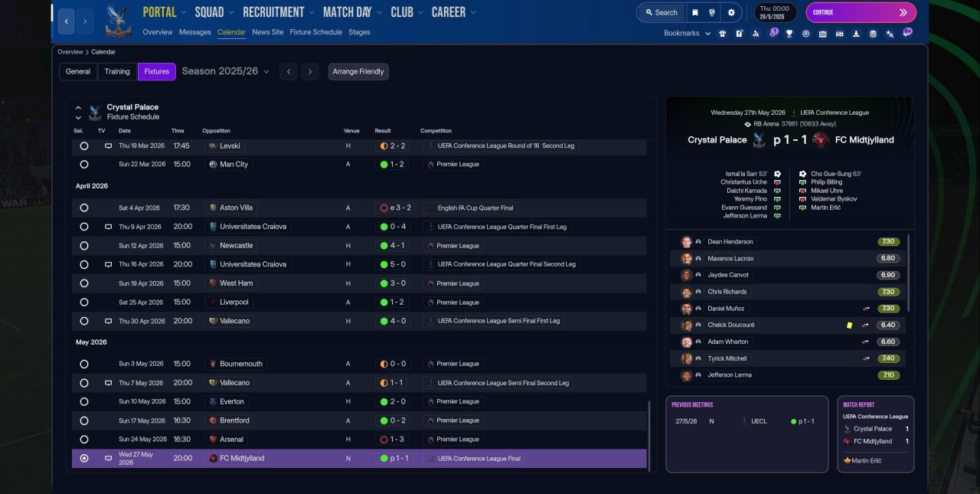Click the Crystal Palace club crest in header

pos(118,22)
